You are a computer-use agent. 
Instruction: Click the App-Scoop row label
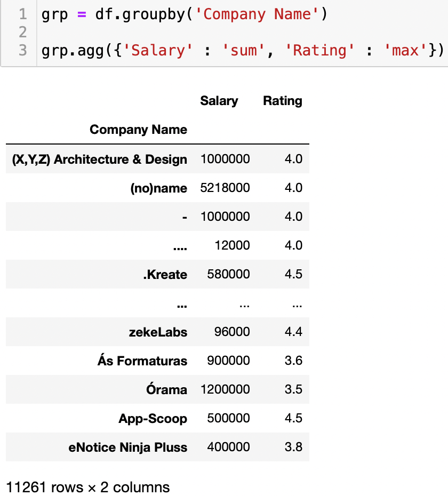click(153, 419)
